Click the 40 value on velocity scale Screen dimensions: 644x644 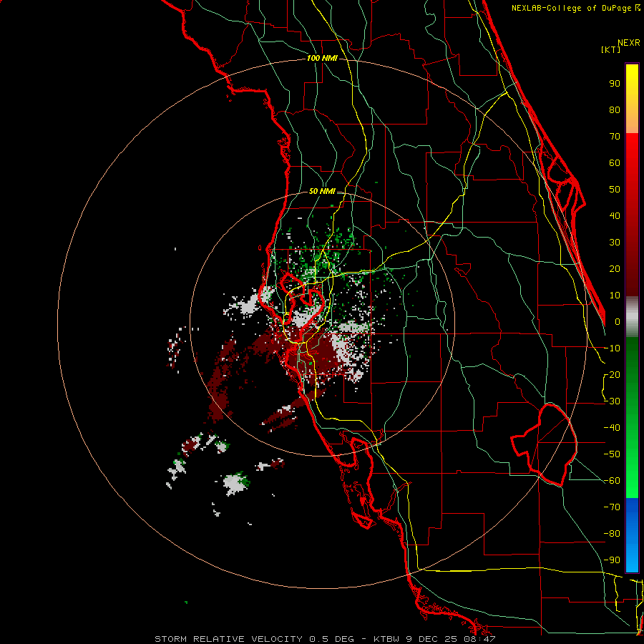615,215
